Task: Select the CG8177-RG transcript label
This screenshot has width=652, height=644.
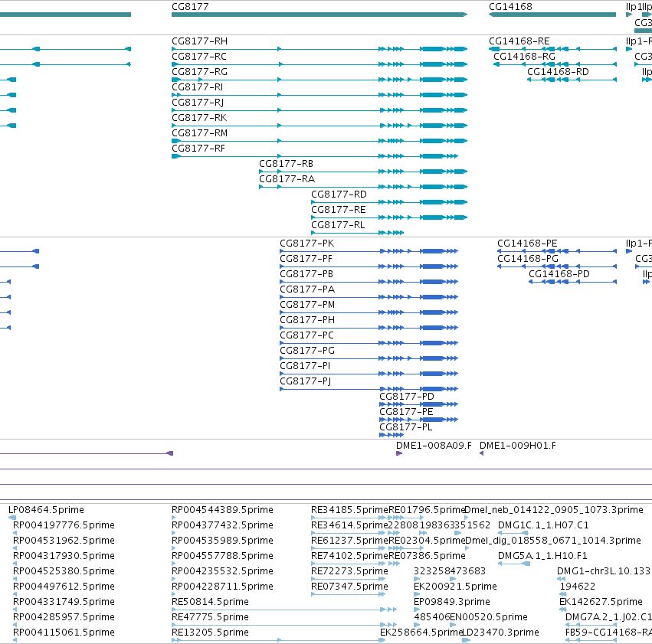Action: 200,72
